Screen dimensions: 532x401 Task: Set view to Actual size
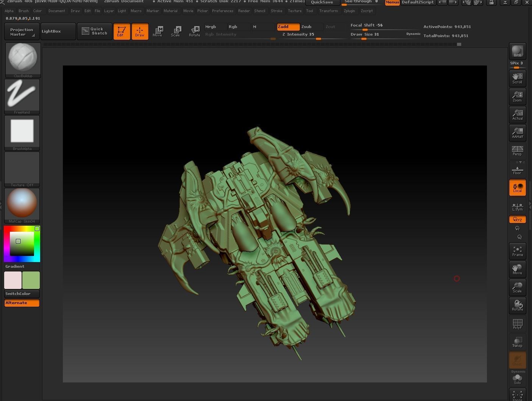point(517,114)
